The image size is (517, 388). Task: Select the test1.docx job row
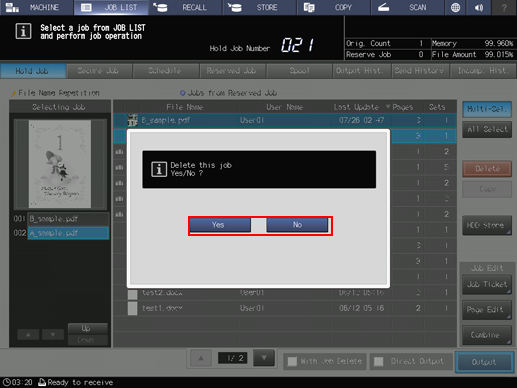[285, 308]
